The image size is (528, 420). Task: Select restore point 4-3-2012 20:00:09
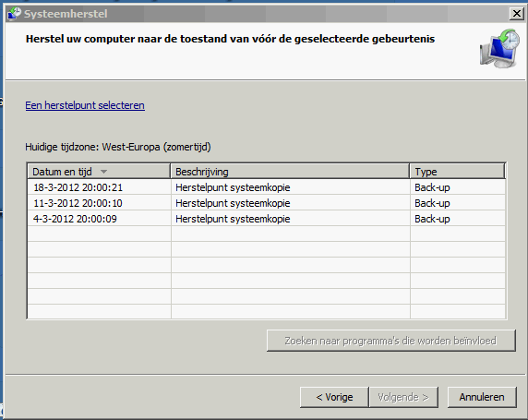tap(267, 219)
